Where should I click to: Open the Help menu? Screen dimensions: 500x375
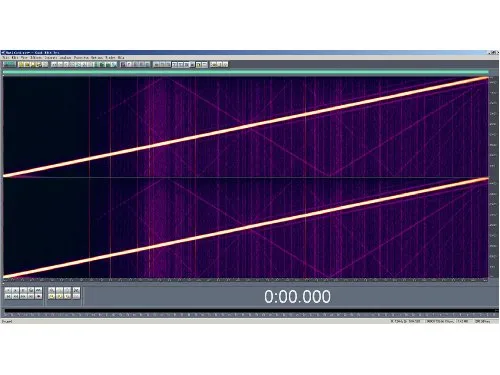[121, 57]
